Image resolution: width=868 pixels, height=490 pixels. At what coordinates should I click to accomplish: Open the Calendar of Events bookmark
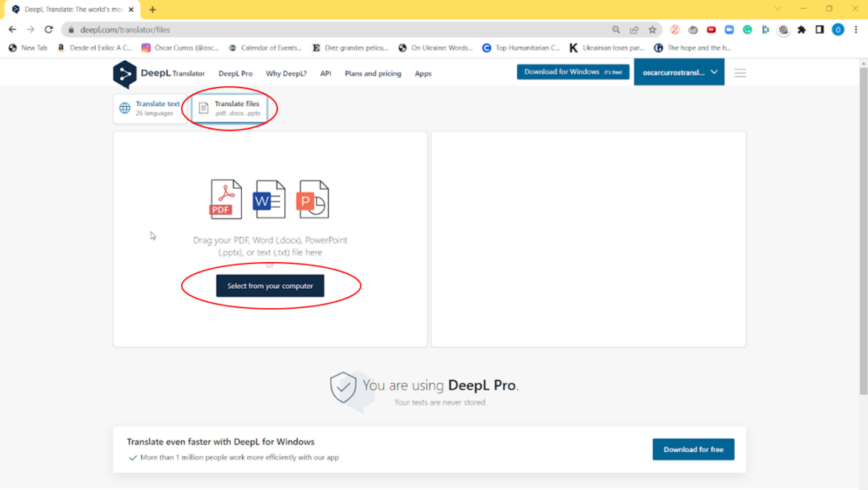pyautogui.click(x=266, y=48)
